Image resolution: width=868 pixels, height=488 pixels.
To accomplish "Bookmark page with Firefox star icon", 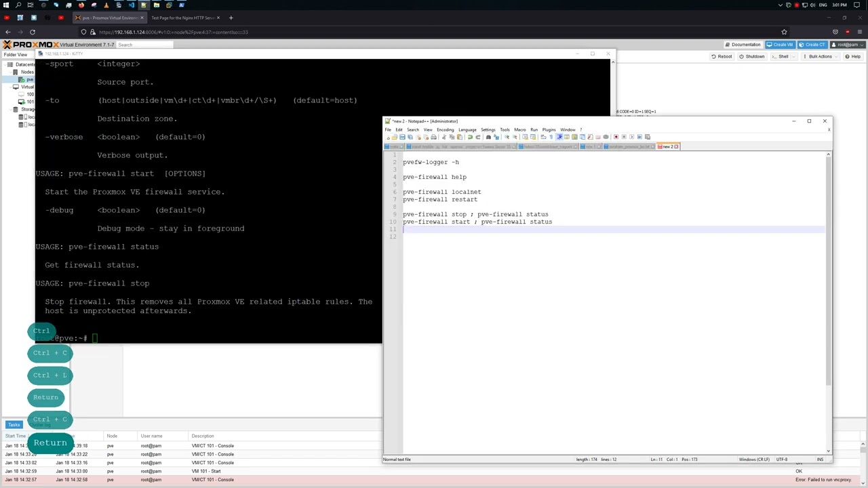I will [x=784, y=32].
